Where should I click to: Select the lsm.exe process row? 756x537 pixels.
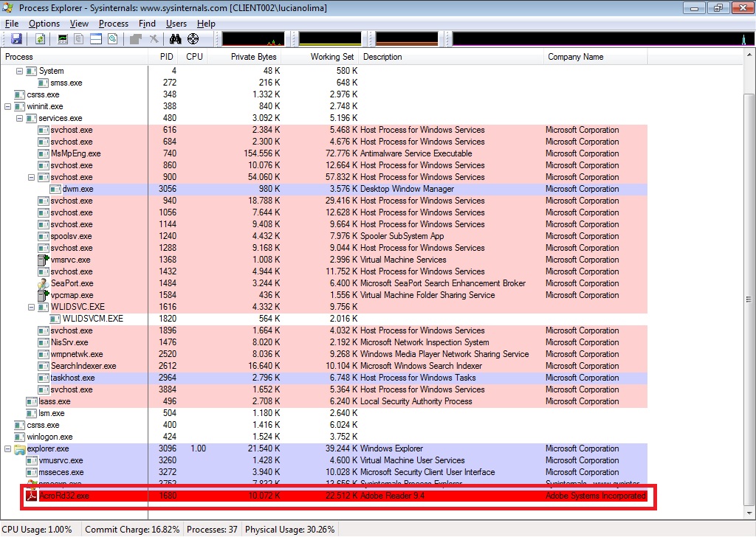(x=324, y=413)
